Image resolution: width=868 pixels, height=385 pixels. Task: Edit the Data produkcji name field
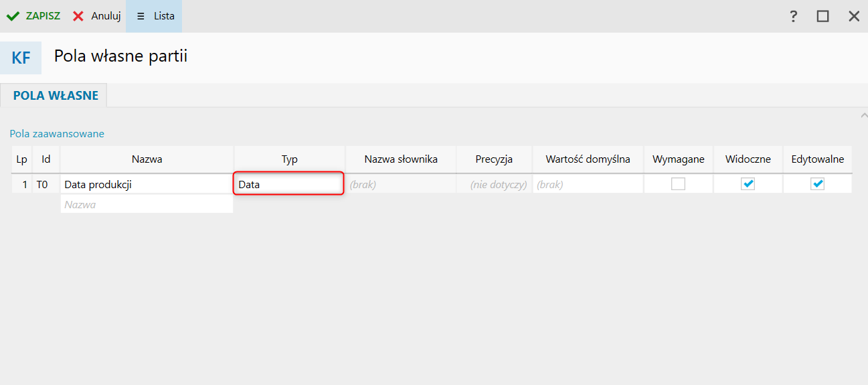[147, 184]
